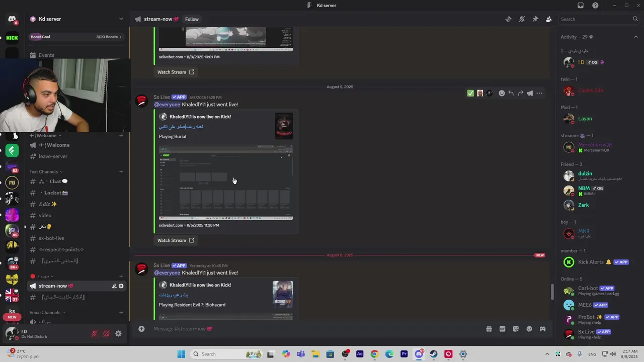Open the KICK server icon
The height and width of the screenshot is (362, 644).
tap(12, 38)
